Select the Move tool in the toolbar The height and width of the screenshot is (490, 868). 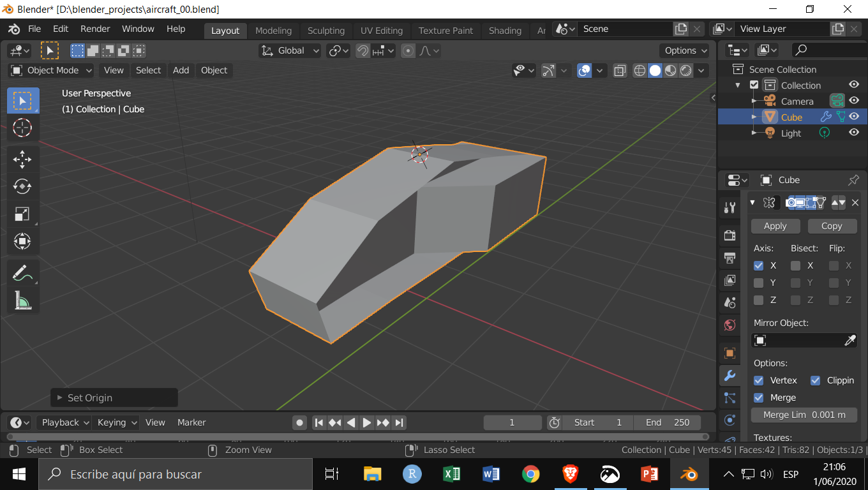pyautogui.click(x=22, y=159)
